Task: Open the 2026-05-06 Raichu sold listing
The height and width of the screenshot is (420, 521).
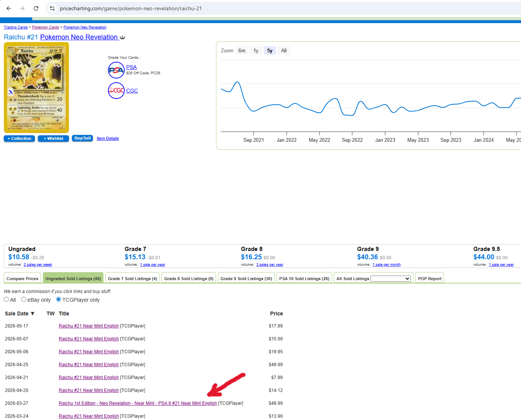Action: (x=89, y=352)
